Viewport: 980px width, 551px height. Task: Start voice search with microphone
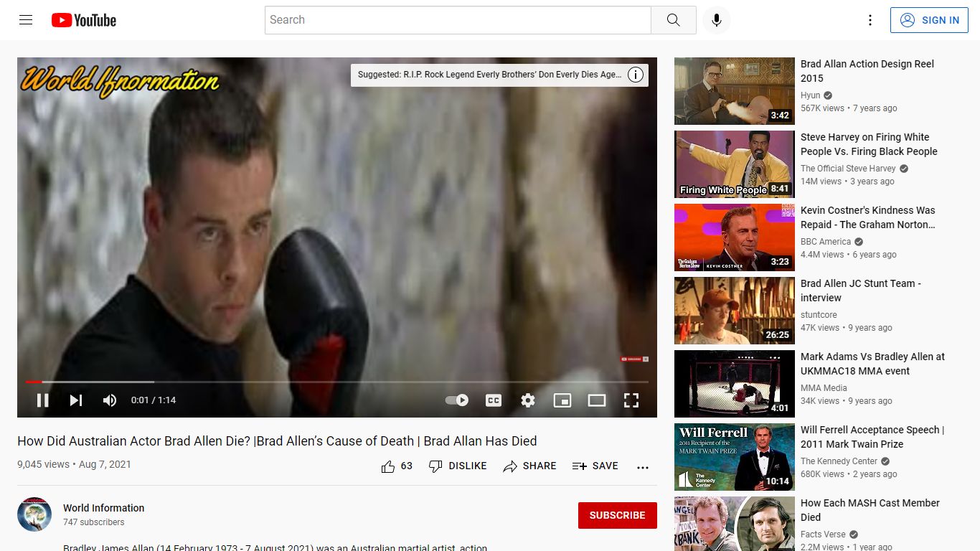[716, 20]
